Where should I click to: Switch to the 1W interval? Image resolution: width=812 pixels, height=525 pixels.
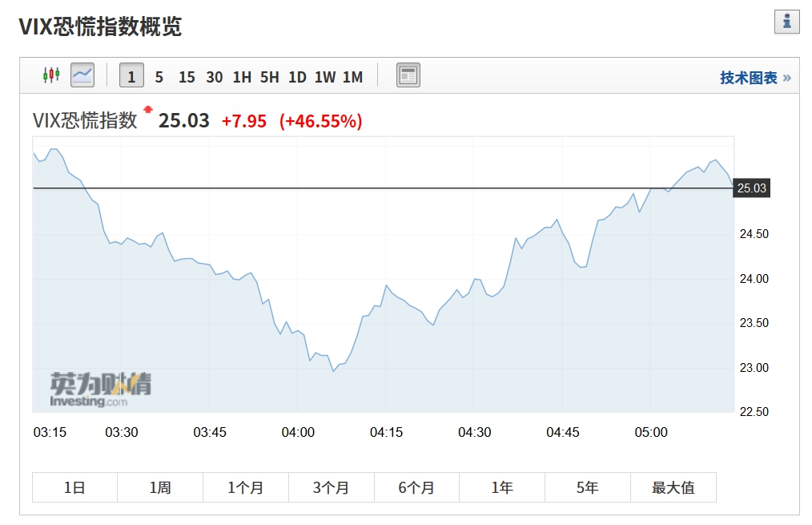coord(323,76)
